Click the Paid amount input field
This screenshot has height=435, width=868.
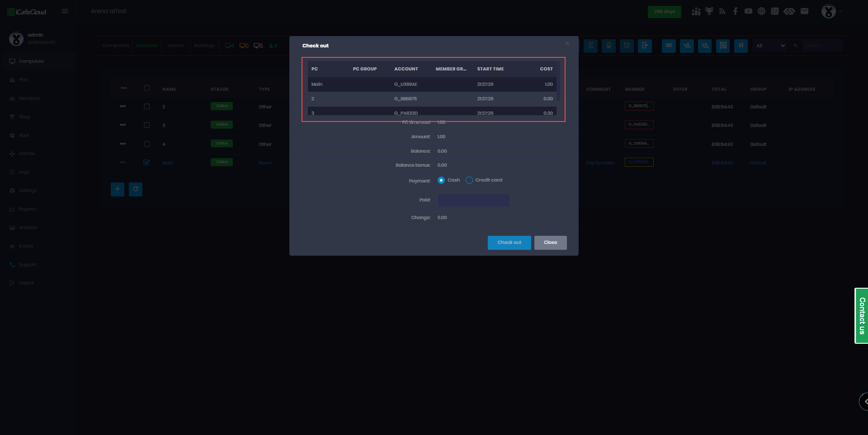point(473,200)
